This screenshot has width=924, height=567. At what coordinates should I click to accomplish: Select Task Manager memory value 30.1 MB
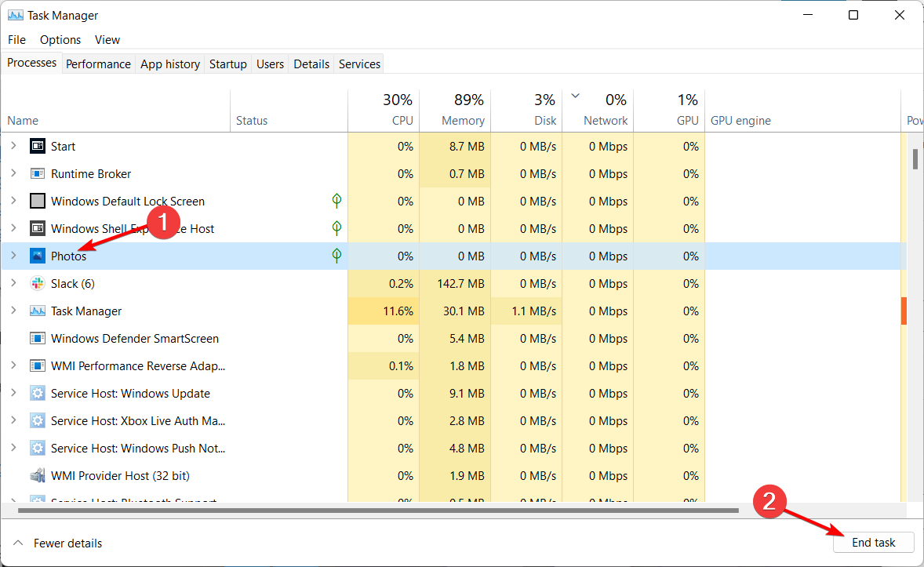click(464, 311)
